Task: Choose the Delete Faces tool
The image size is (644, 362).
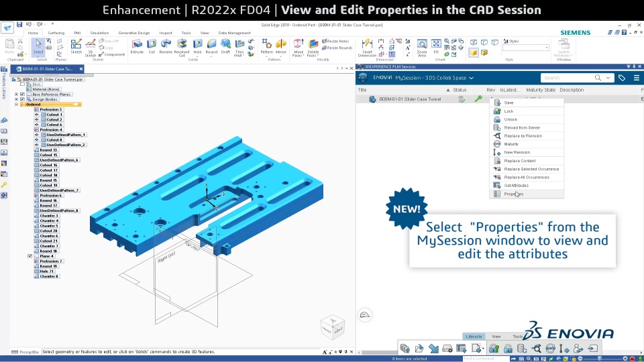Action: [313, 48]
